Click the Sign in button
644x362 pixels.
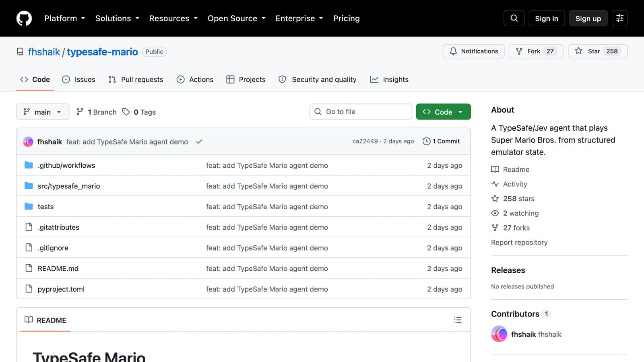[x=547, y=19]
